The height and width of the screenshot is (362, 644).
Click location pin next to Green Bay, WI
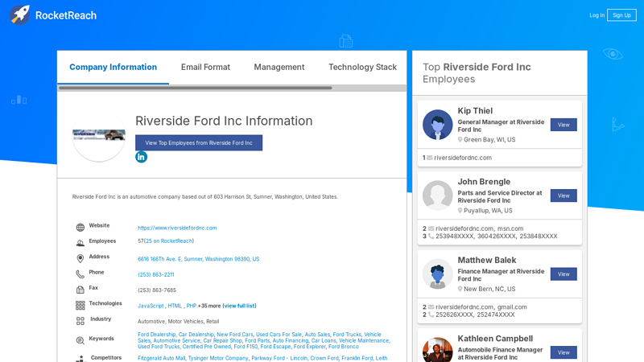coord(460,139)
